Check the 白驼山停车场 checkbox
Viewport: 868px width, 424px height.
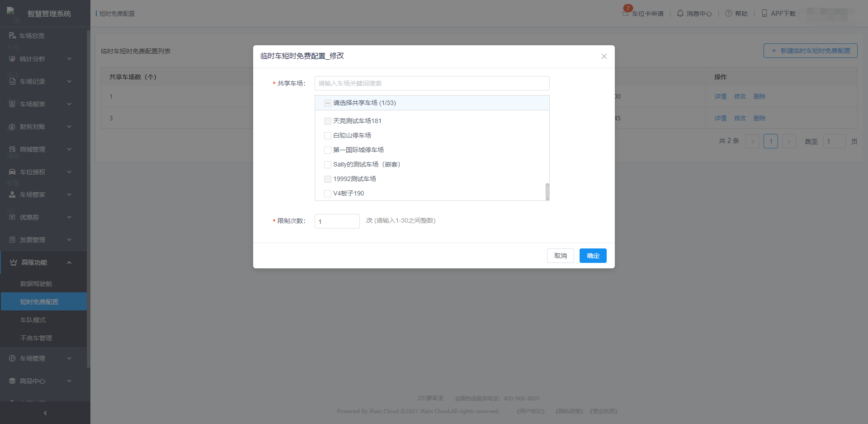pos(328,136)
